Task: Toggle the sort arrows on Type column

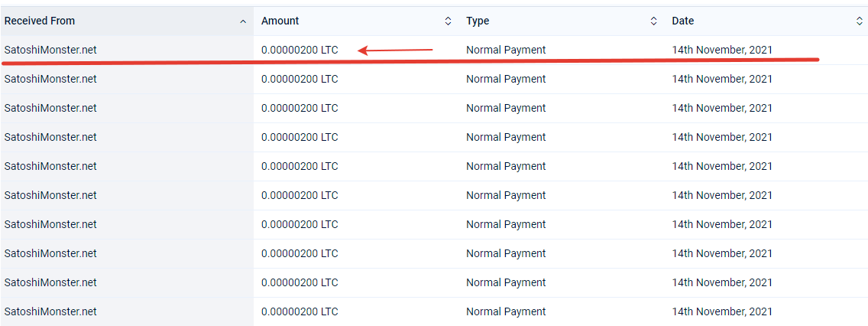Action: pos(654,21)
